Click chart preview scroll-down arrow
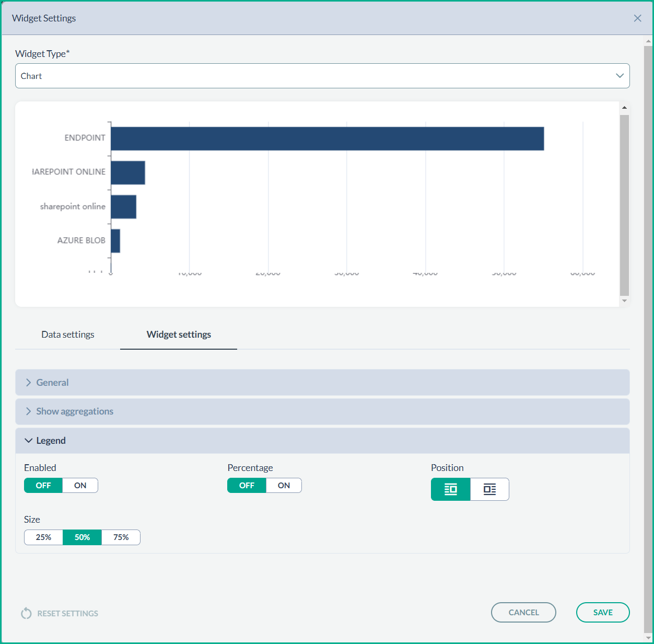This screenshot has width=654, height=644. coord(624,301)
